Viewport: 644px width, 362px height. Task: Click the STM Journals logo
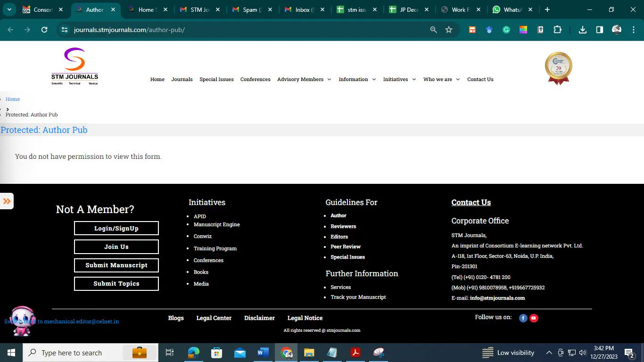click(74, 66)
